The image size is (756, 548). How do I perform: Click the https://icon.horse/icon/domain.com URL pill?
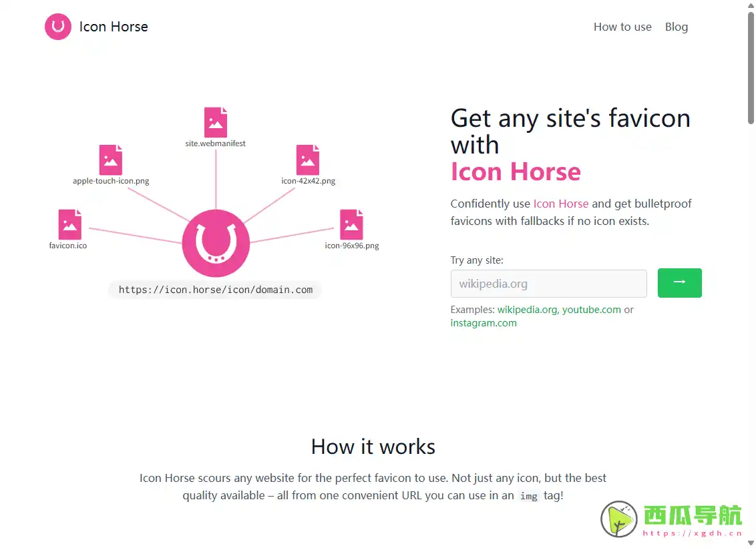click(215, 290)
